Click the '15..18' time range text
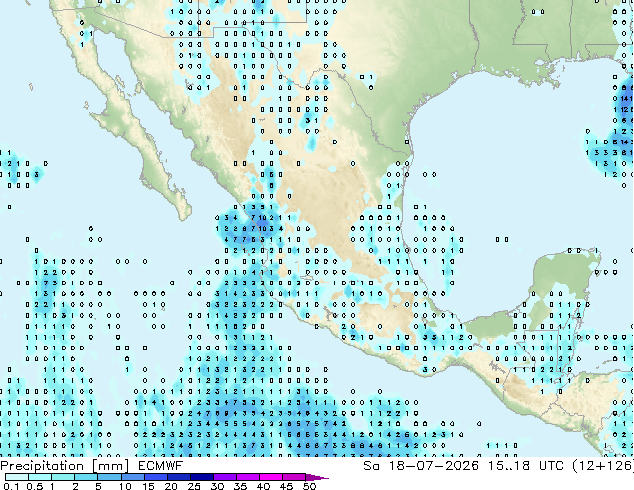The height and width of the screenshot is (490, 634). pyautogui.click(x=508, y=466)
